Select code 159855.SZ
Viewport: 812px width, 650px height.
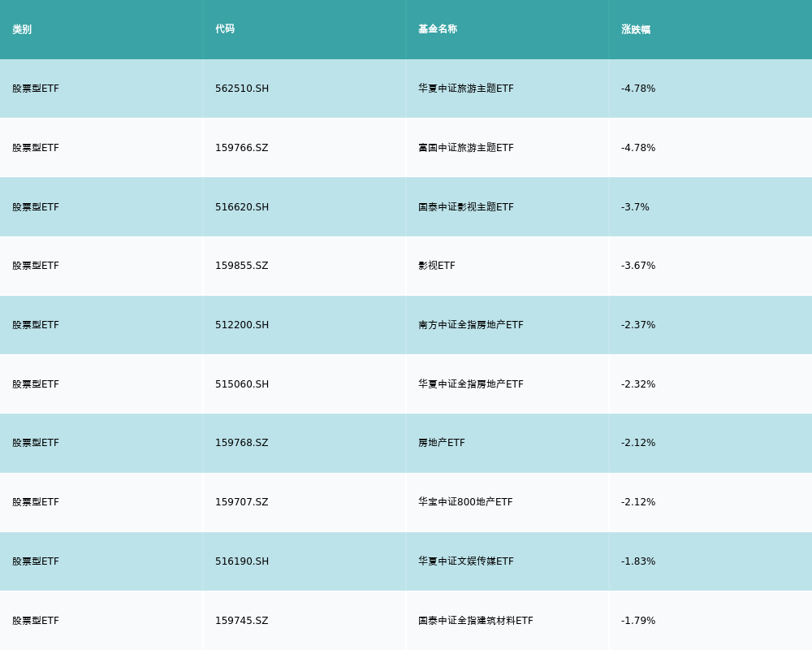coord(242,266)
